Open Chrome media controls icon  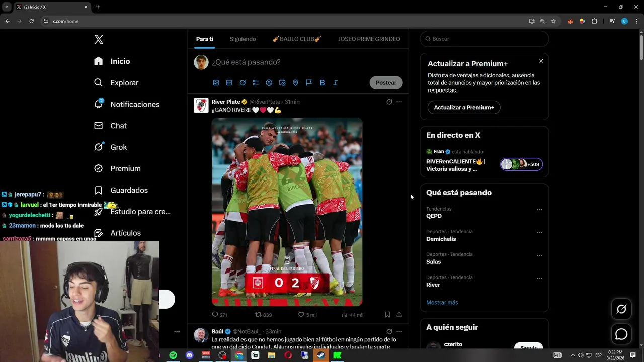click(x=612, y=21)
